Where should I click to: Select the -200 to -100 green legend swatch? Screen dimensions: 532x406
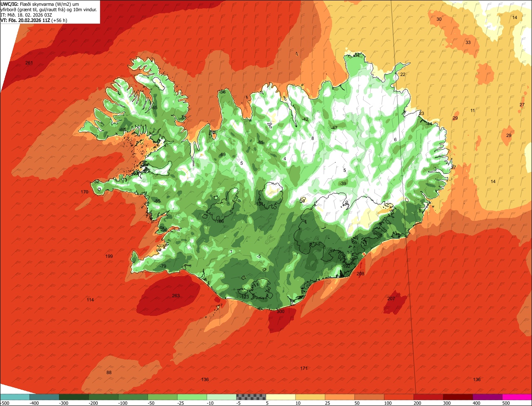click(x=103, y=397)
